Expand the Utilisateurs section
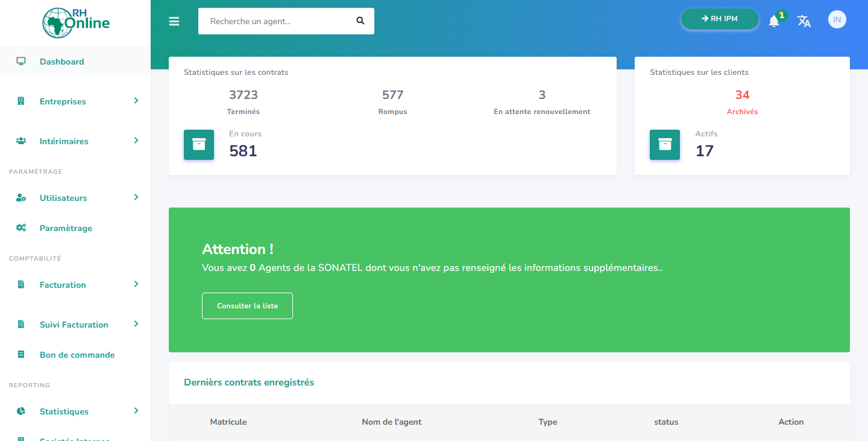 pyautogui.click(x=136, y=197)
